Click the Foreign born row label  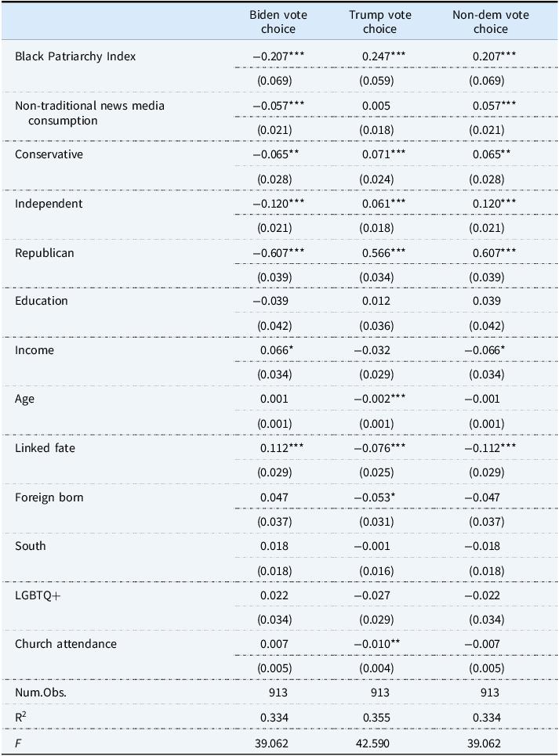pyautogui.click(x=49, y=497)
